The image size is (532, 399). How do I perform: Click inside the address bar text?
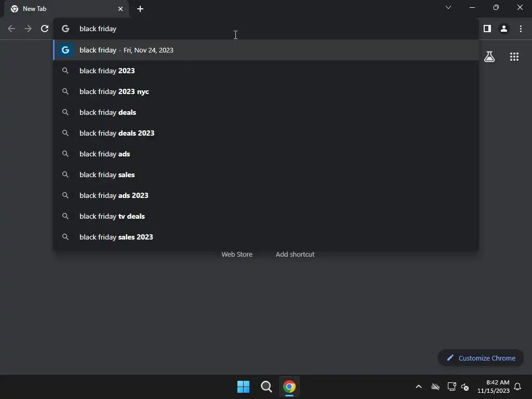[x=98, y=29]
